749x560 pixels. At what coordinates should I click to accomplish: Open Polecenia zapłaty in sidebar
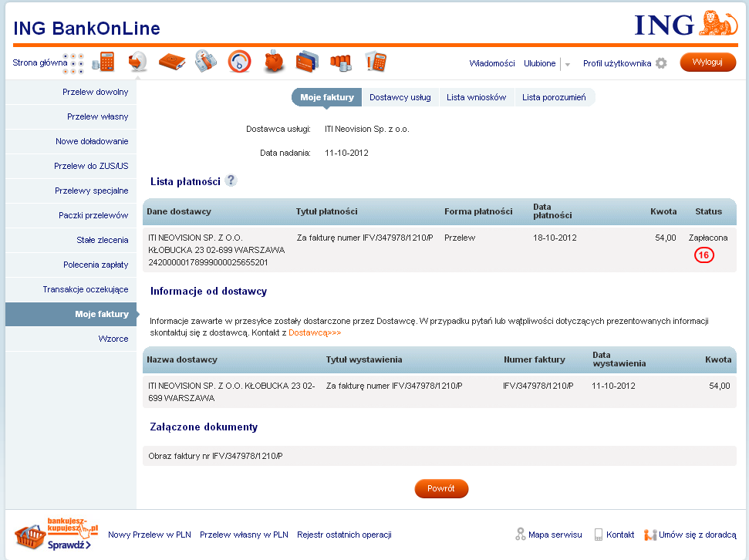[x=71, y=265]
